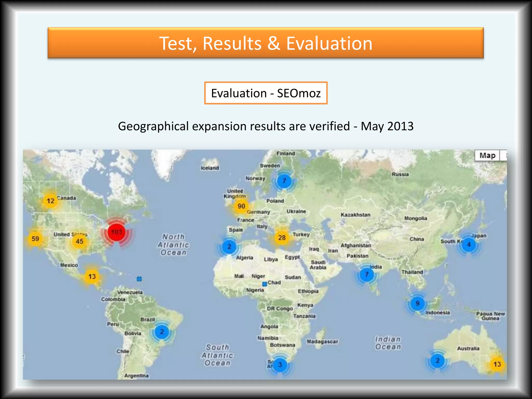This screenshot has width=532, height=399.
Task: Click the Ukraine map label
Action: click(x=296, y=211)
